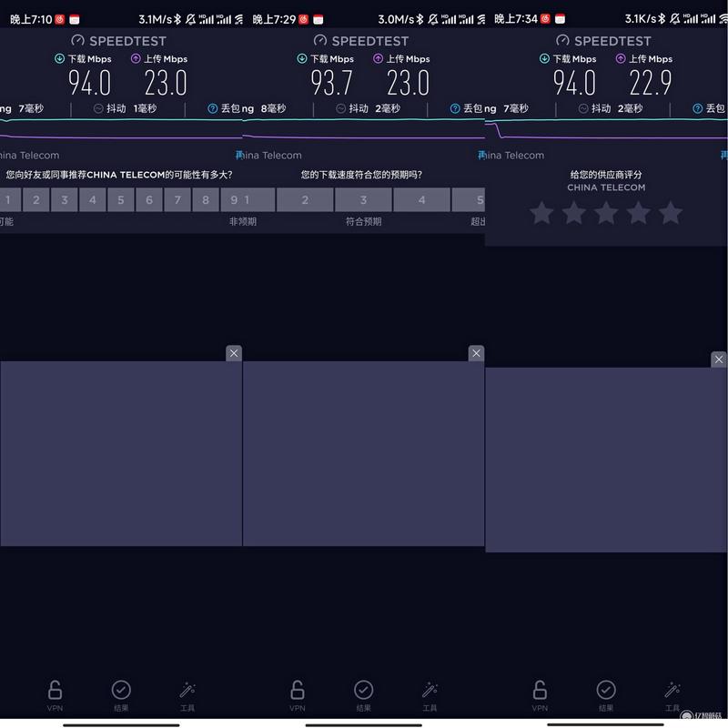The image size is (728, 728).
Task: Give China Telecom a five-star rating
Action: click(671, 213)
